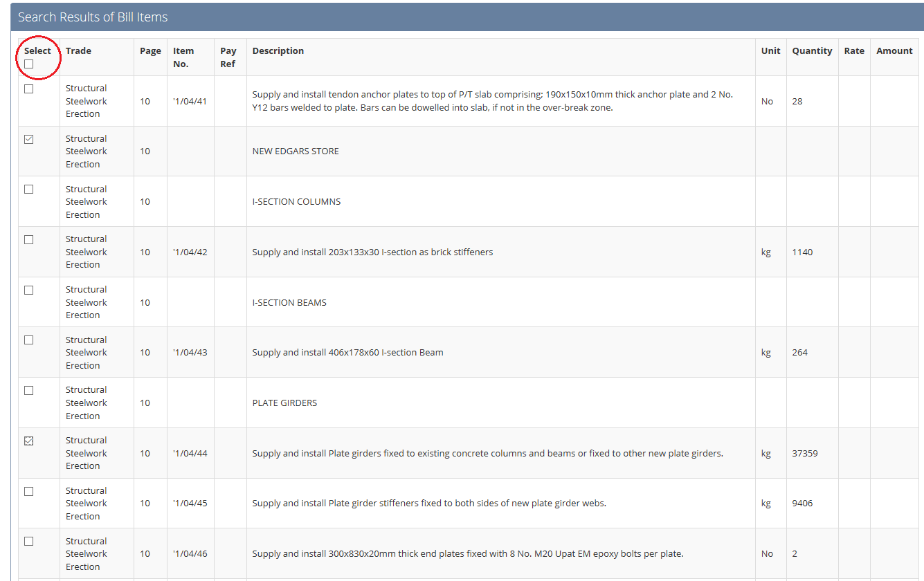Click the unit kg in the '1/04/44 row
Viewport: 924px width, 581px height.
pos(766,453)
